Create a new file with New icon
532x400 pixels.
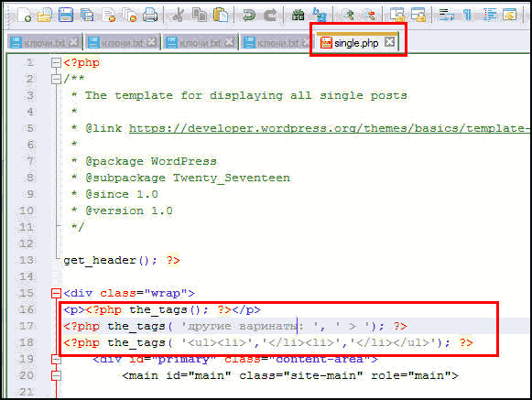pyautogui.click(x=25, y=15)
